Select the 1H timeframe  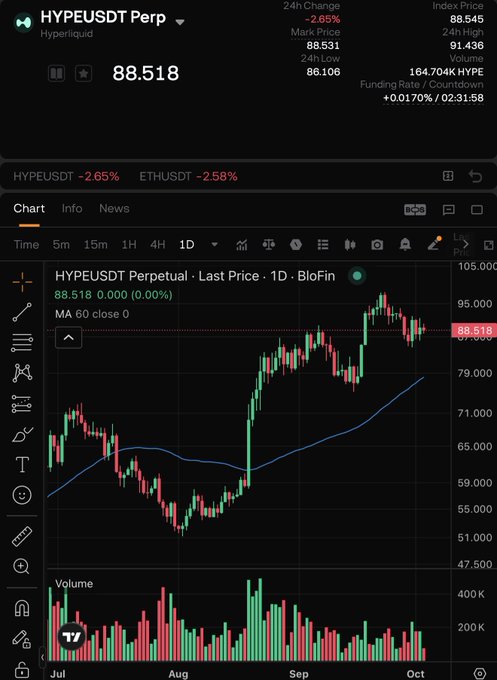pyautogui.click(x=129, y=245)
